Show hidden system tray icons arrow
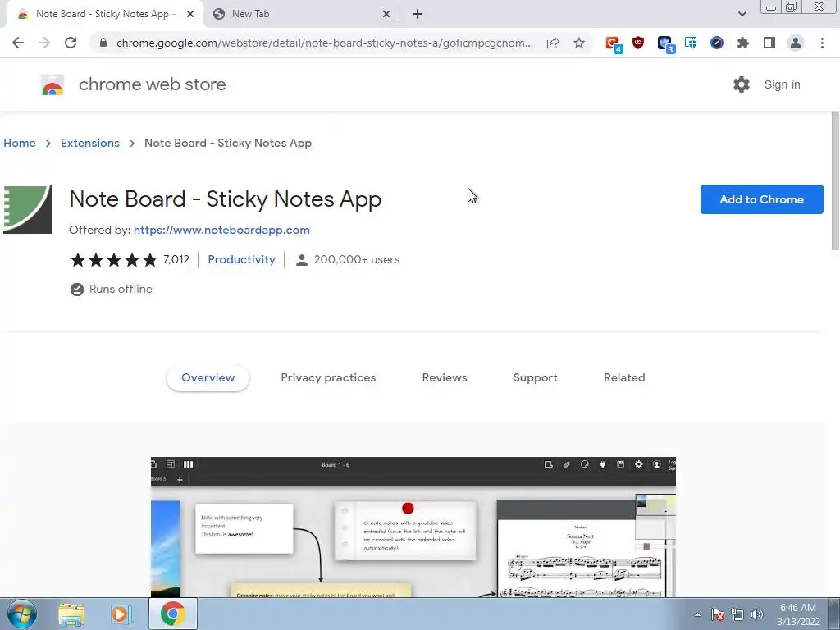This screenshot has width=840, height=630. pos(697,614)
